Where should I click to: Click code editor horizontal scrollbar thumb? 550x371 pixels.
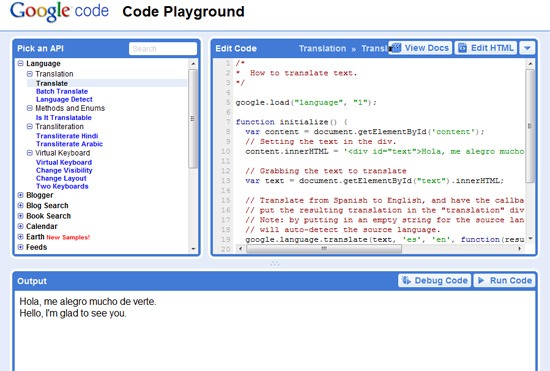click(x=324, y=249)
